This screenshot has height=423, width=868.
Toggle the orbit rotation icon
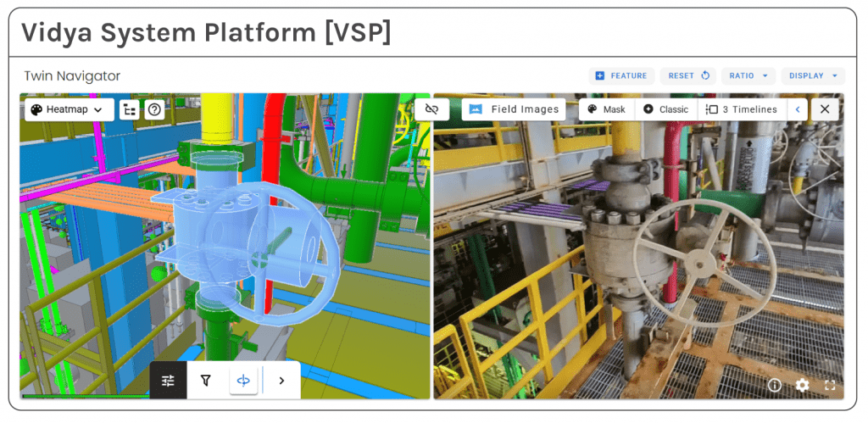coord(243,381)
